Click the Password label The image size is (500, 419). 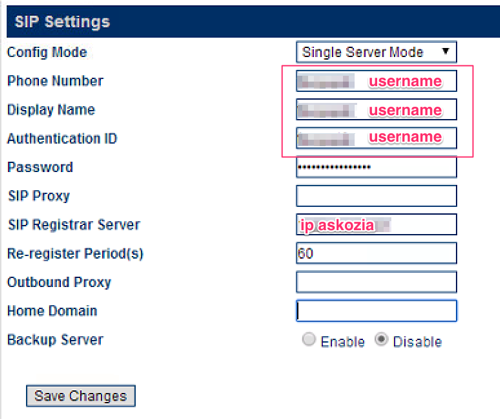40,167
